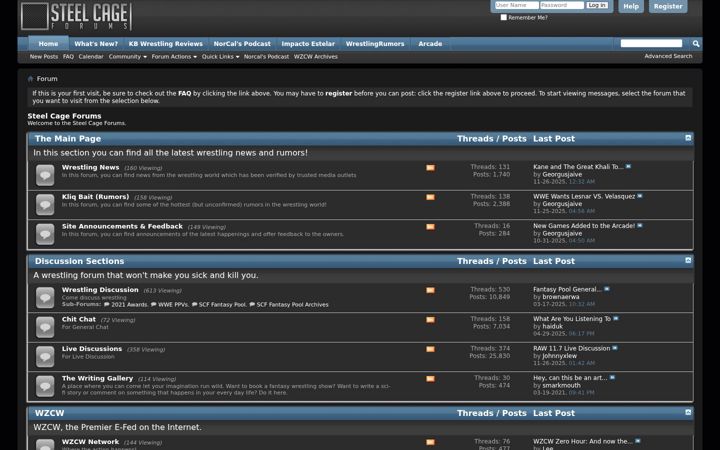Open the Calendar link
This screenshot has height=450, width=720.
point(91,57)
